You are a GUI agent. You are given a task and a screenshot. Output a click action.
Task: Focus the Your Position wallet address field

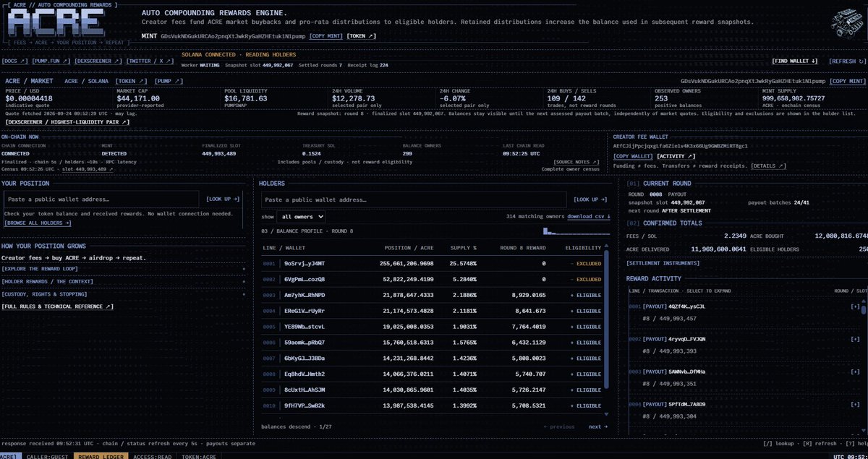click(103, 200)
